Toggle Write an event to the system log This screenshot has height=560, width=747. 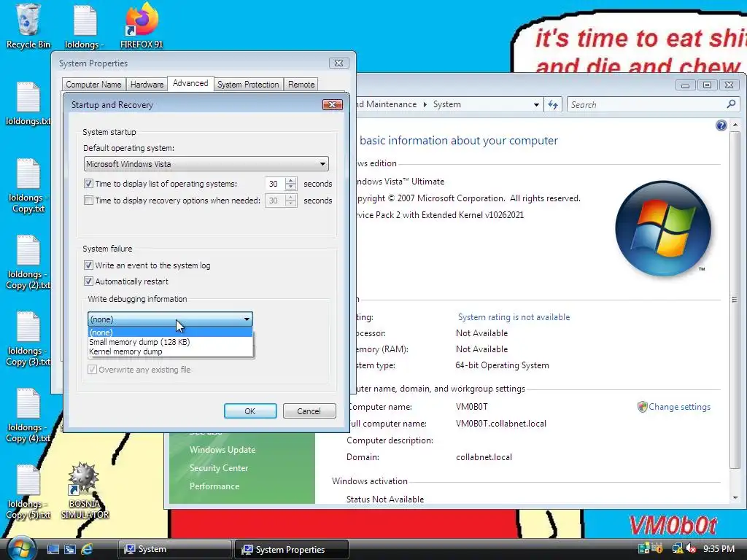click(88, 265)
